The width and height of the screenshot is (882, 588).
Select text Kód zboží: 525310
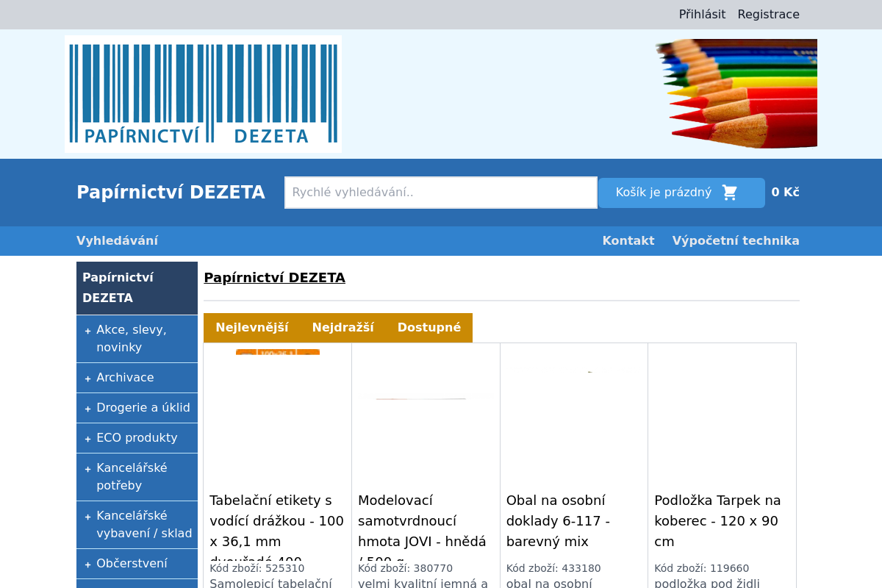tap(257, 568)
